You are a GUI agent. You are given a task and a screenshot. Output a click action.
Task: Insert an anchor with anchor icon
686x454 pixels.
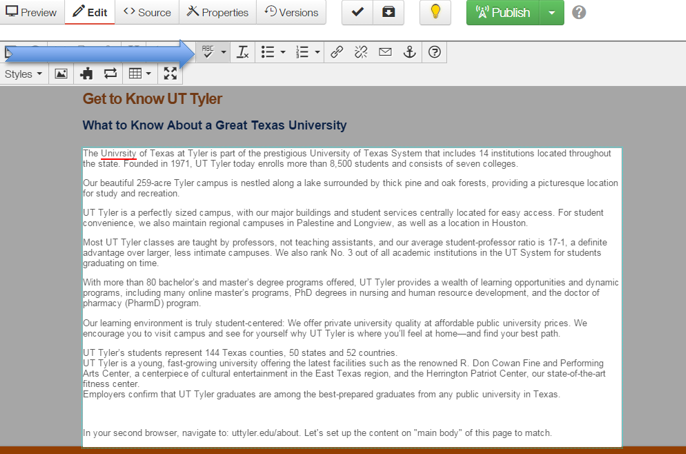(410, 52)
